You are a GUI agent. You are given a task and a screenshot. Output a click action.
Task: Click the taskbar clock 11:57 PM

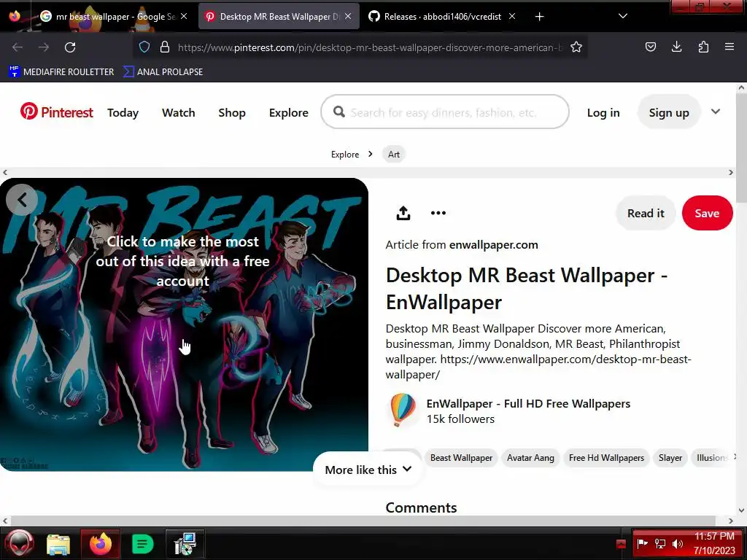pos(713,536)
